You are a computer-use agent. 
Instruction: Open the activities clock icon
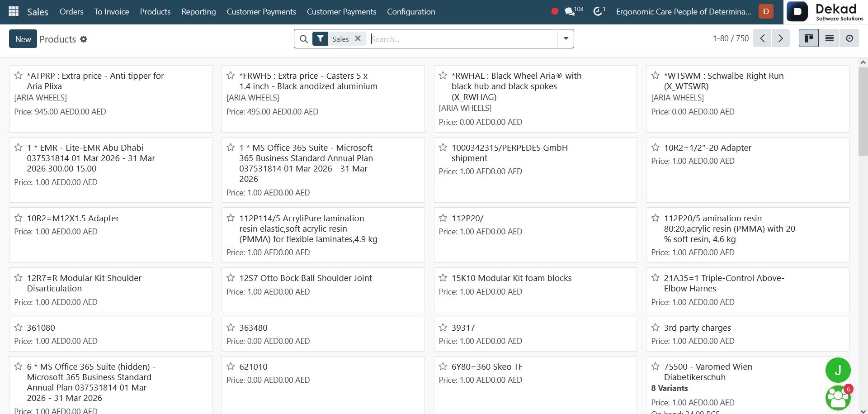[598, 12]
